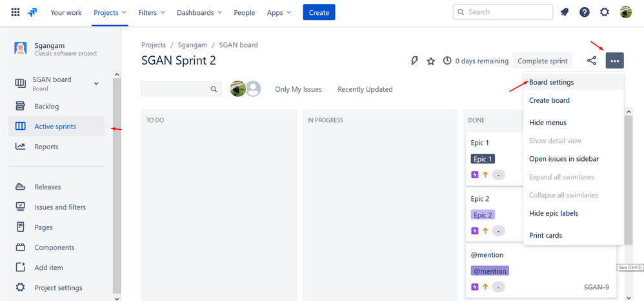Click the share board icon
Screen dimensions: 644x301
(x=592, y=61)
